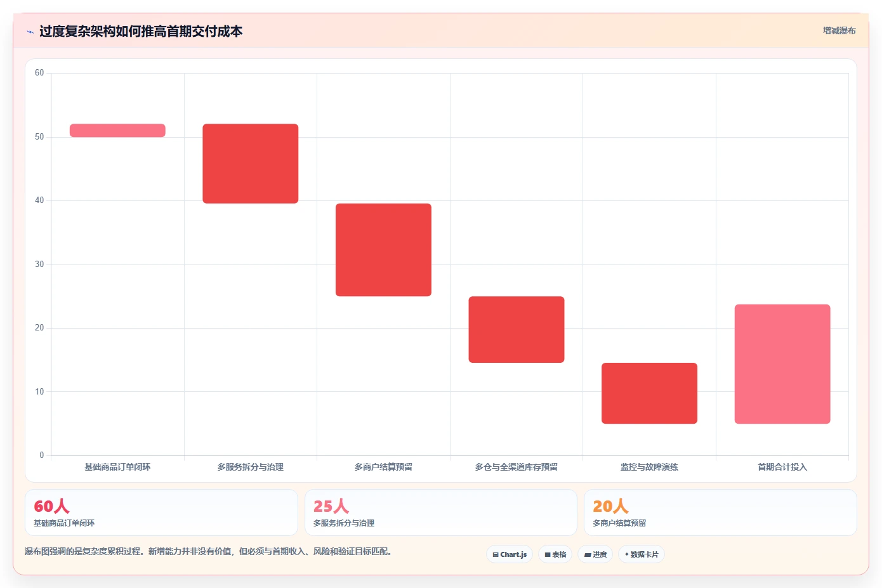Select the Chart.js chip
Viewport: 882px width, 588px height.
(510, 554)
